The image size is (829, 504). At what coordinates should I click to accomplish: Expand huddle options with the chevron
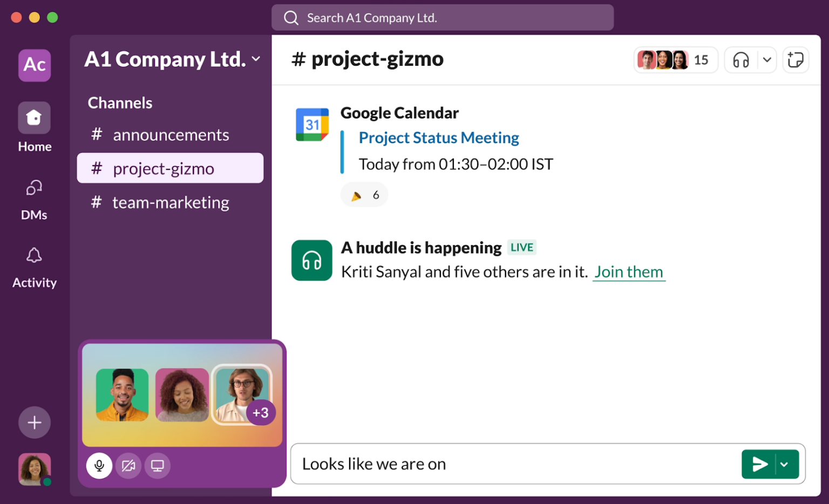pyautogui.click(x=766, y=60)
